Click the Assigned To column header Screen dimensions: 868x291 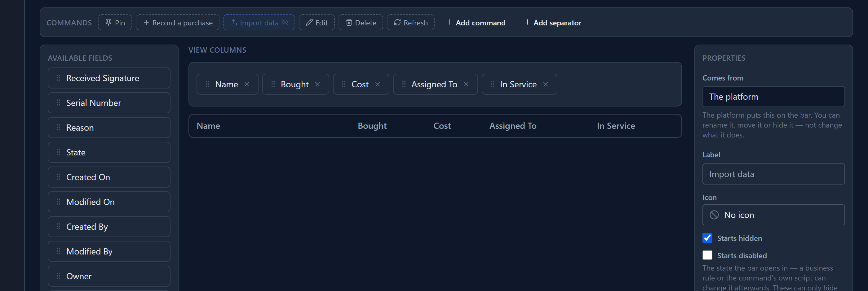(512, 126)
